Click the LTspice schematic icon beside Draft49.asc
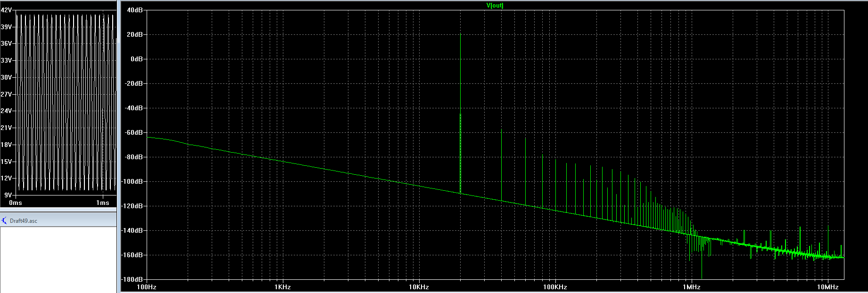Viewport: 868px width, 293px height. coord(4,220)
